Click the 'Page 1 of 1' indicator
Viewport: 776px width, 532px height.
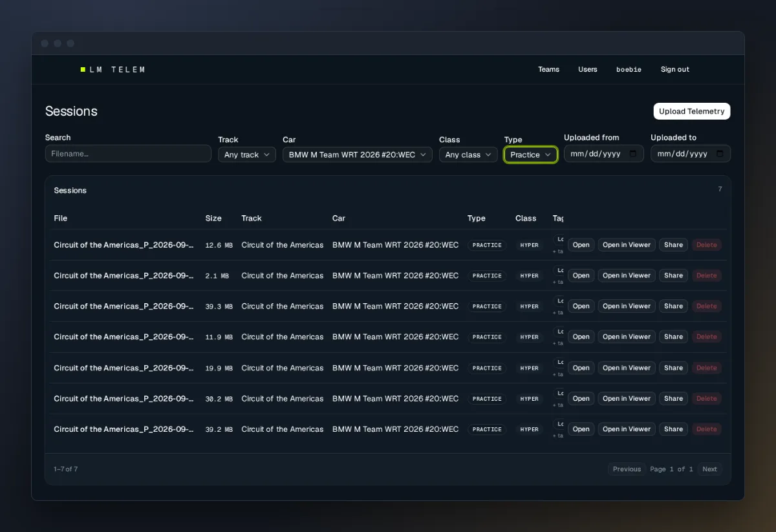(x=671, y=469)
